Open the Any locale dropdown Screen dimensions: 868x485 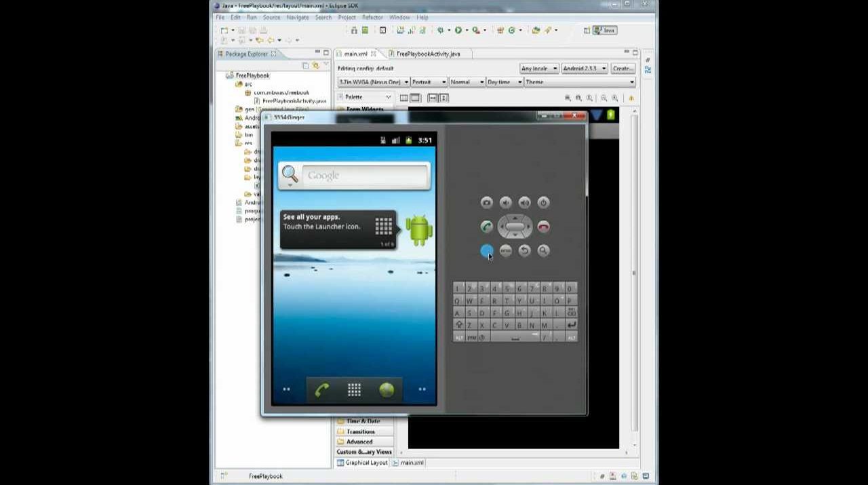pos(539,69)
